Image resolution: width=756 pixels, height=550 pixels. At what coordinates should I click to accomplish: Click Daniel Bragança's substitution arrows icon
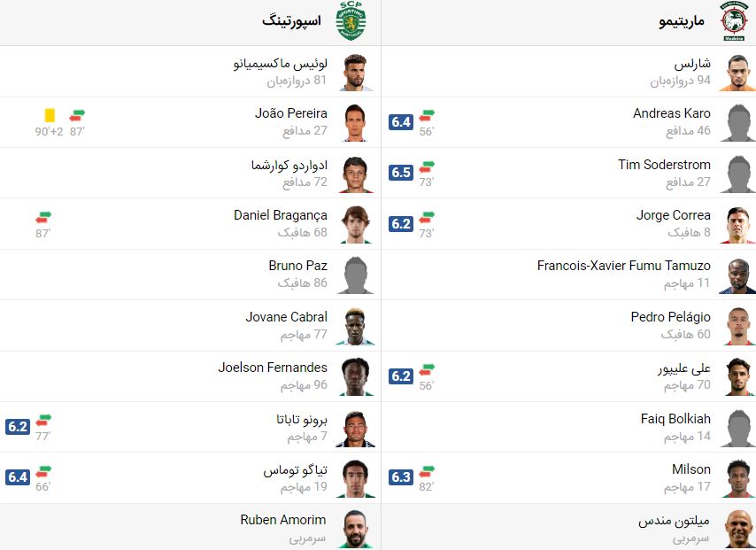[43, 217]
